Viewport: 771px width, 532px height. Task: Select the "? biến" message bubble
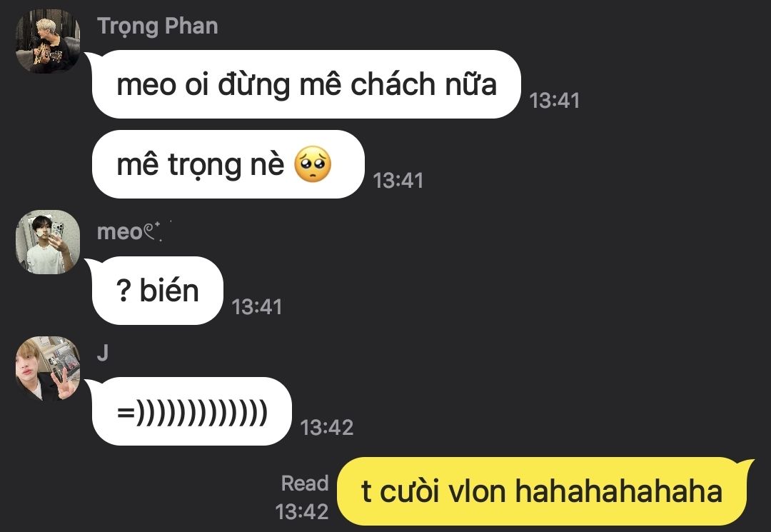(157, 291)
